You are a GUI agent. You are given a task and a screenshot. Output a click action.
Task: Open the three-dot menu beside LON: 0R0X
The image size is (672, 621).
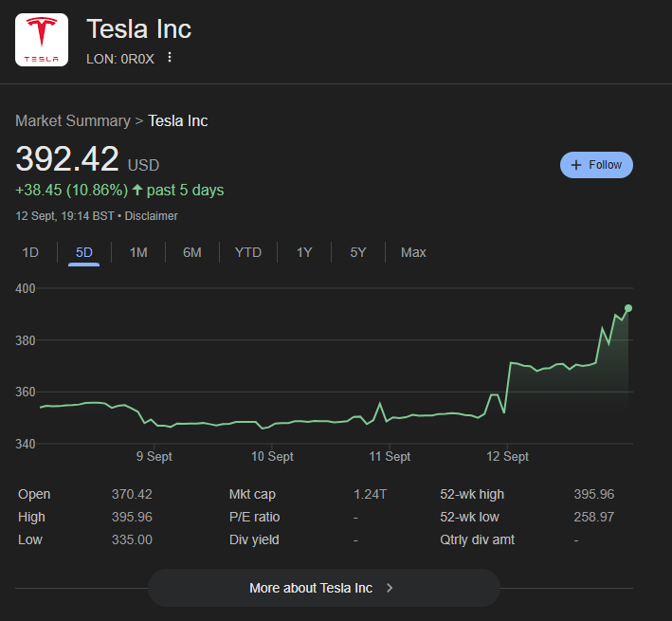(170, 58)
